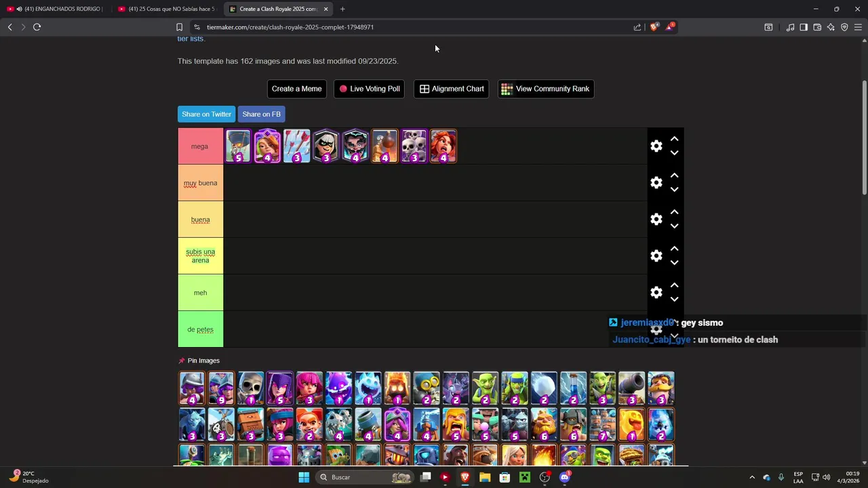Move muy buena tier row down

pyautogui.click(x=674, y=190)
